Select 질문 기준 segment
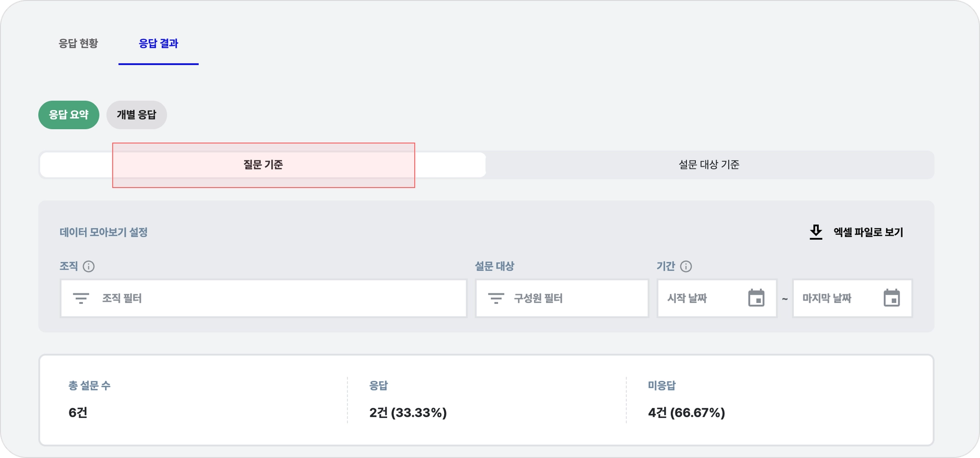 click(263, 165)
